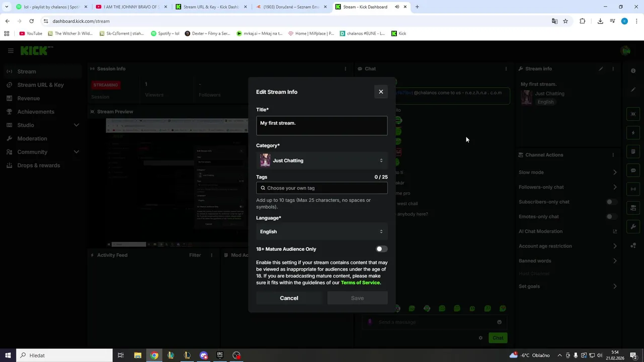Open the Kick bookmark

[x=398, y=34]
